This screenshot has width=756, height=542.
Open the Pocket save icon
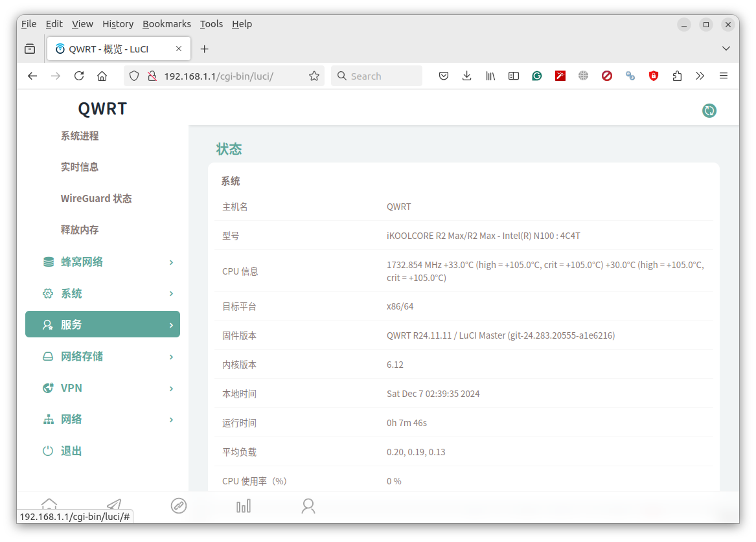(x=444, y=76)
